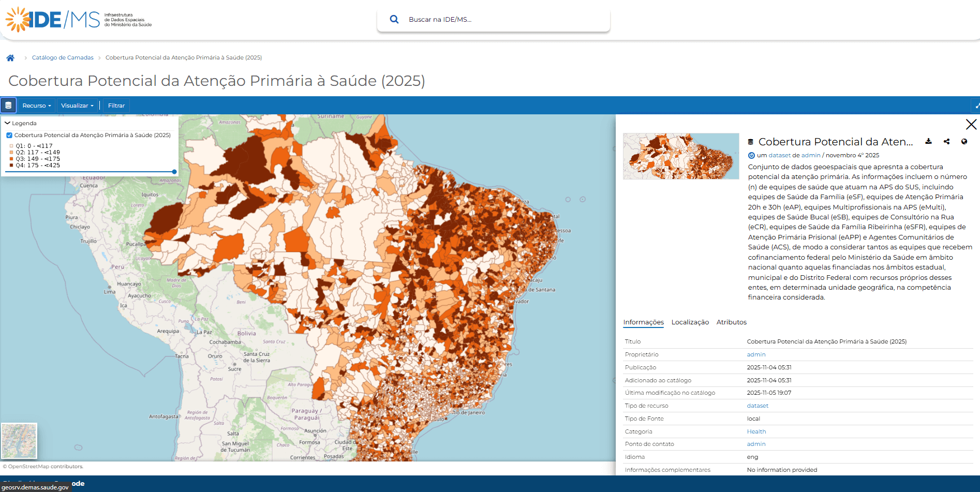Click the search magnifier icon
980x492 pixels.
pyautogui.click(x=394, y=19)
